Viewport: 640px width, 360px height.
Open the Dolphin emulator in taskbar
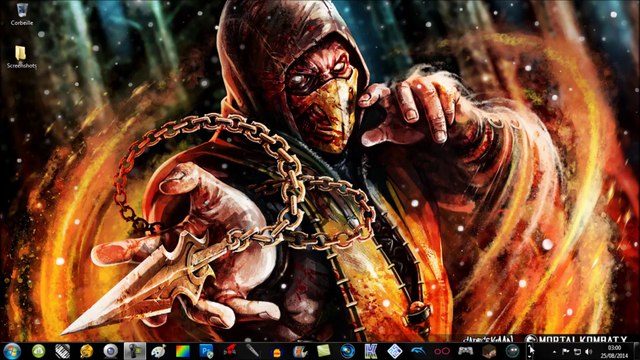coord(418,351)
